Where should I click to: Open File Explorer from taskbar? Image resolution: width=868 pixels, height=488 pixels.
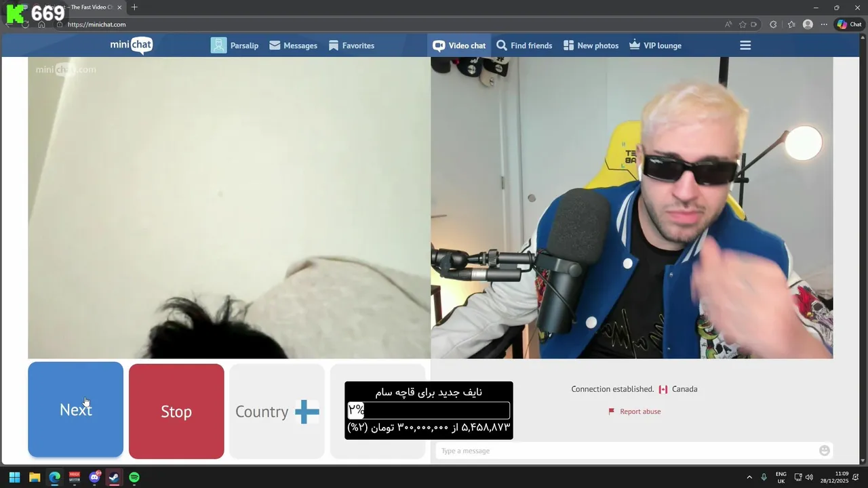[x=35, y=477]
